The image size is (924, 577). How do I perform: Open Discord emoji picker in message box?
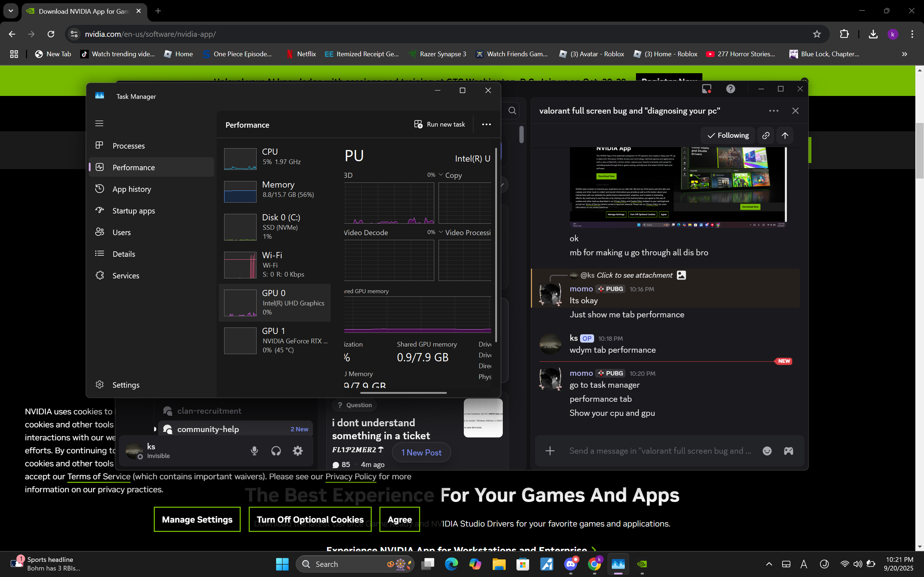pos(767,451)
